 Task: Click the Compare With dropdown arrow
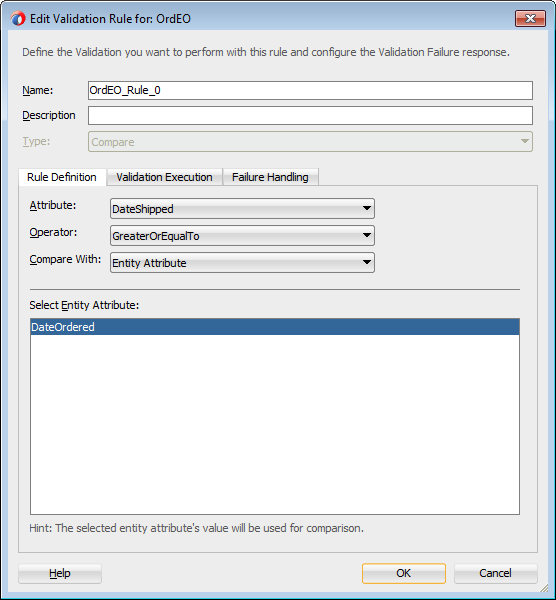click(x=367, y=262)
